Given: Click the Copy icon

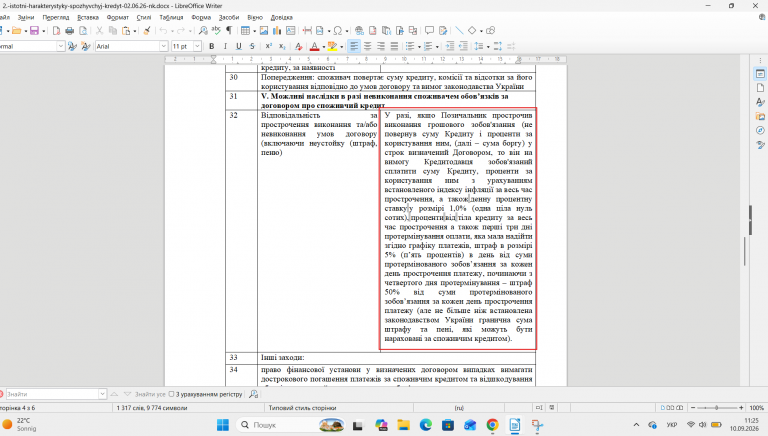Looking at the screenshot, I should [x=113, y=31].
